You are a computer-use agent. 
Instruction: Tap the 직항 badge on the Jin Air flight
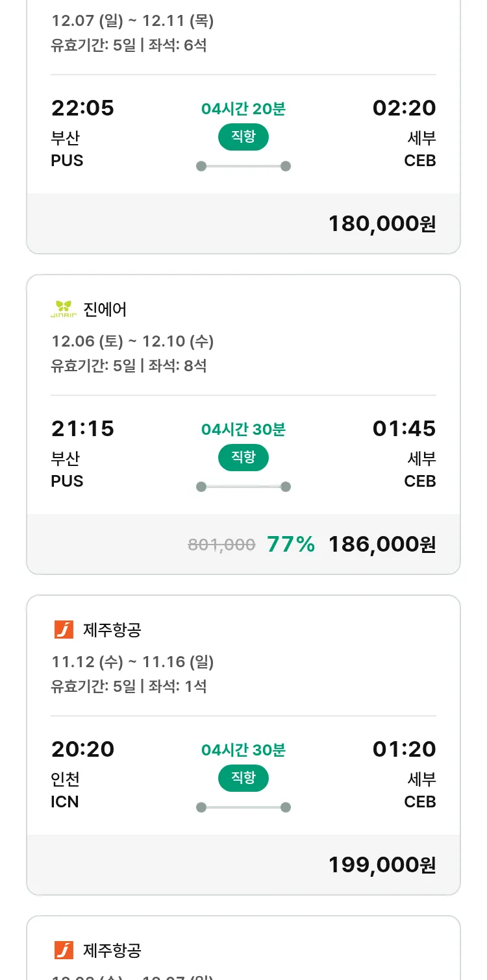tap(243, 458)
